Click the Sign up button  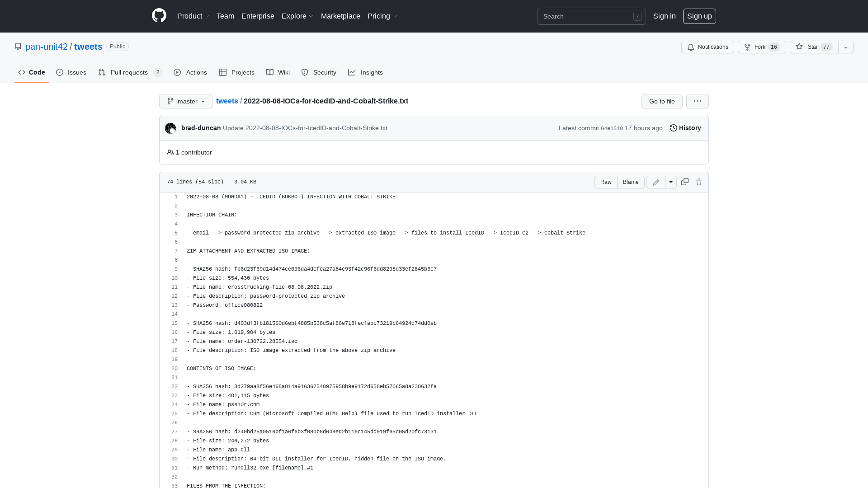click(x=699, y=16)
